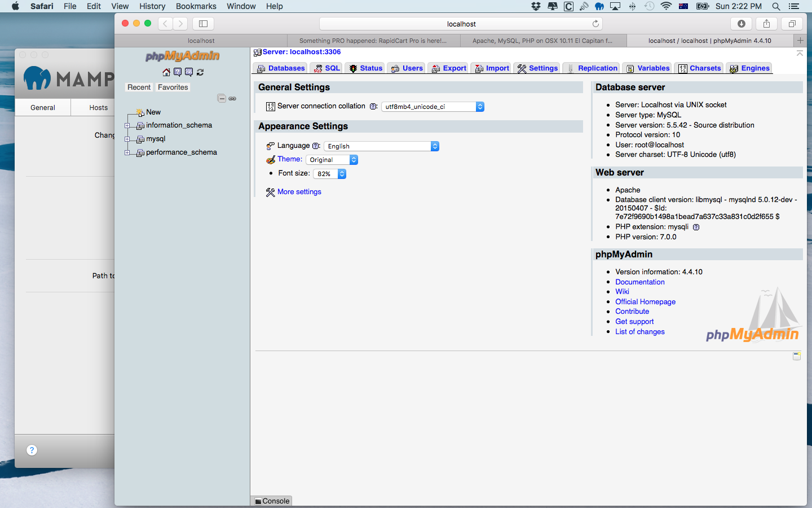Change the Font size dropdown at 82%
Viewport: 812px width, 508px height.
[x=330, y=174]
